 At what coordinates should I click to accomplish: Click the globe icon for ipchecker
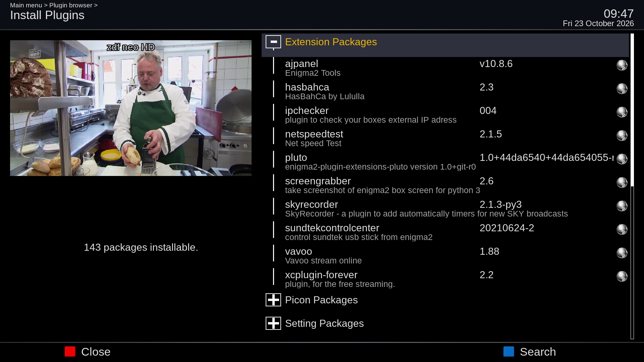[622, 112]
